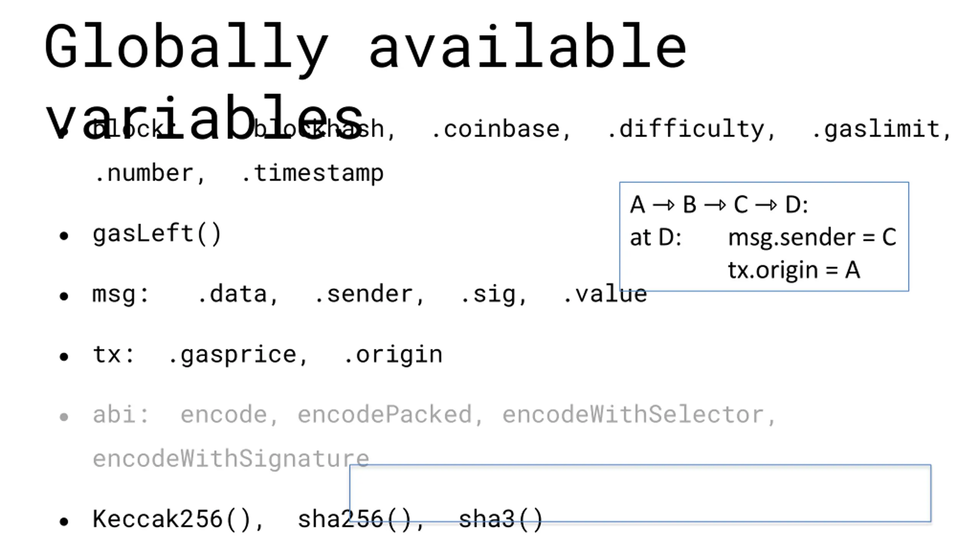
Task: Click the '.gasprice' item
Action: [x=233, y=355]
